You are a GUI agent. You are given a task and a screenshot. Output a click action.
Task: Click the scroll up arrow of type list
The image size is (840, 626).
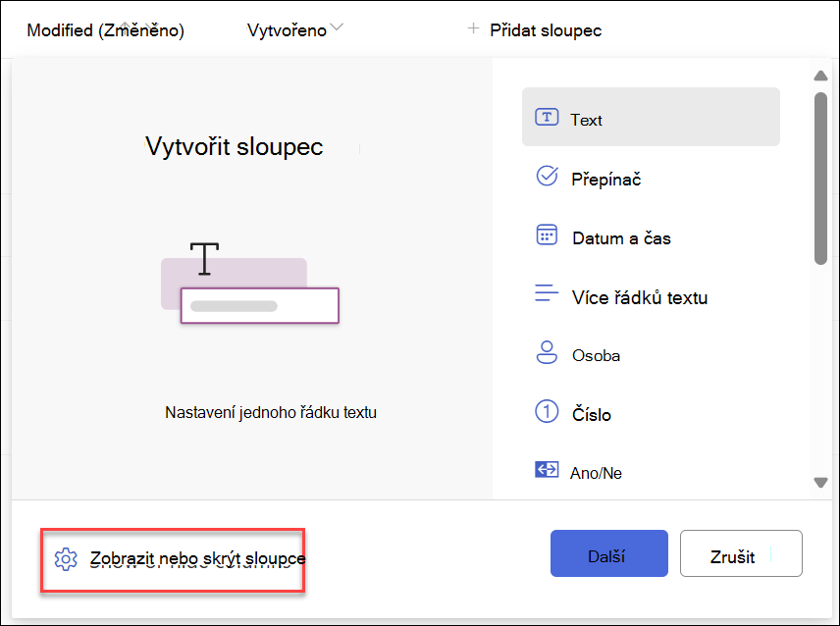[x=820, y=76]
